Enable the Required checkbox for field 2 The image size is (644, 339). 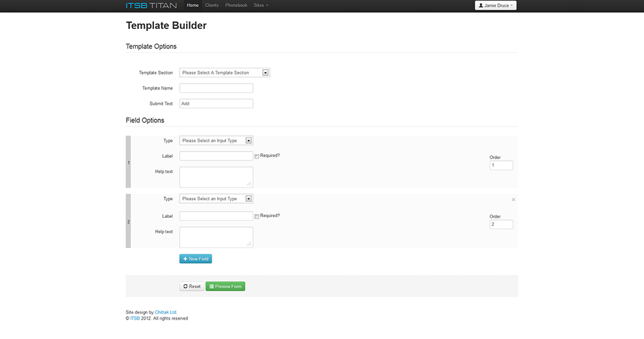(257, 216)
